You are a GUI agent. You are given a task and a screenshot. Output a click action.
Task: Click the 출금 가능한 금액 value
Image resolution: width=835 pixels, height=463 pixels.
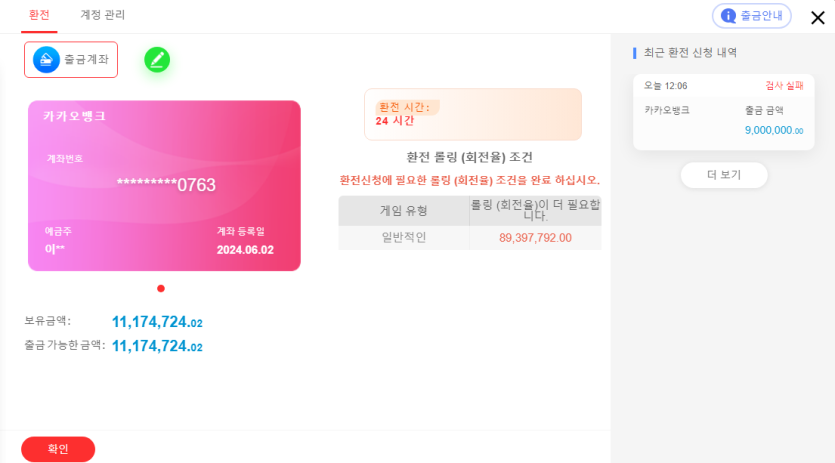point(157,346)
